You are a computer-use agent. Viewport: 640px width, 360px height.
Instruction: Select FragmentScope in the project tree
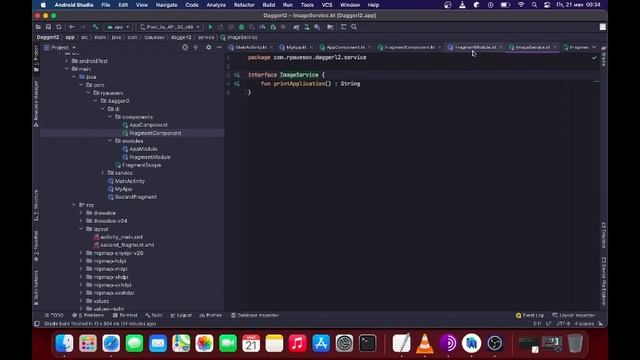tap(141, 165)
